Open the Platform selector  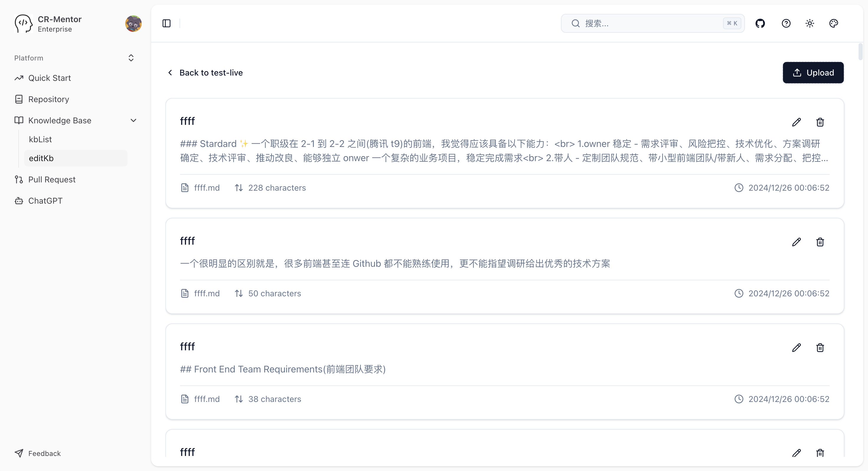point(131,58)
